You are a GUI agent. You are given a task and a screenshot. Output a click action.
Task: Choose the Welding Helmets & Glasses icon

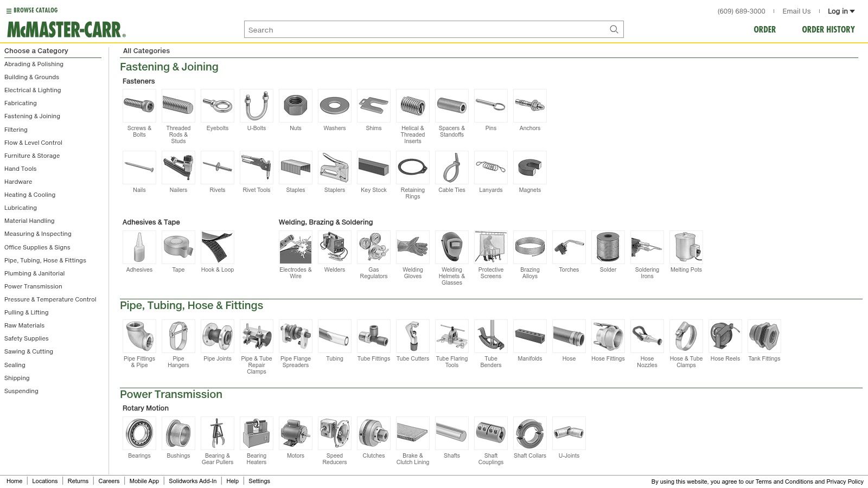tap(452, 247)
